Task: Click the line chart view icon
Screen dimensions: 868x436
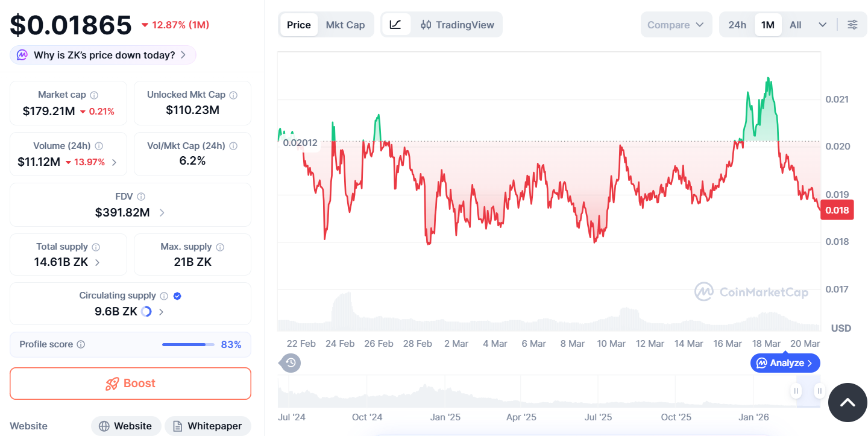Action: click(395, 25)
